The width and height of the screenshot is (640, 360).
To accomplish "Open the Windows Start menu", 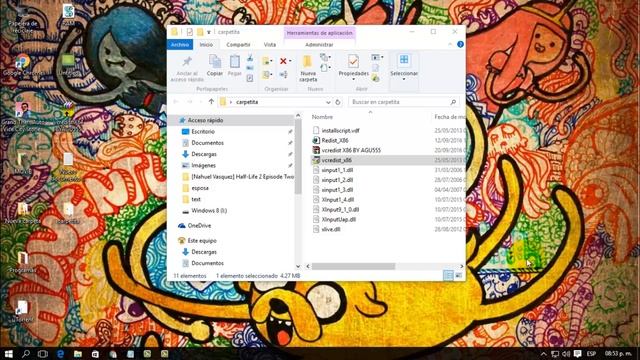I will [8, 353].
